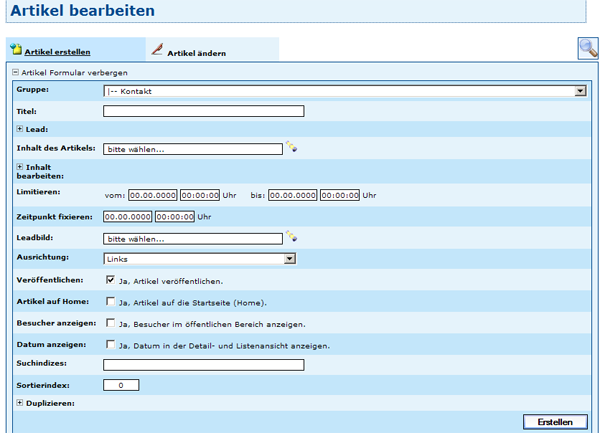Expand the Inhalt bearbeiten section

point(20,167)
